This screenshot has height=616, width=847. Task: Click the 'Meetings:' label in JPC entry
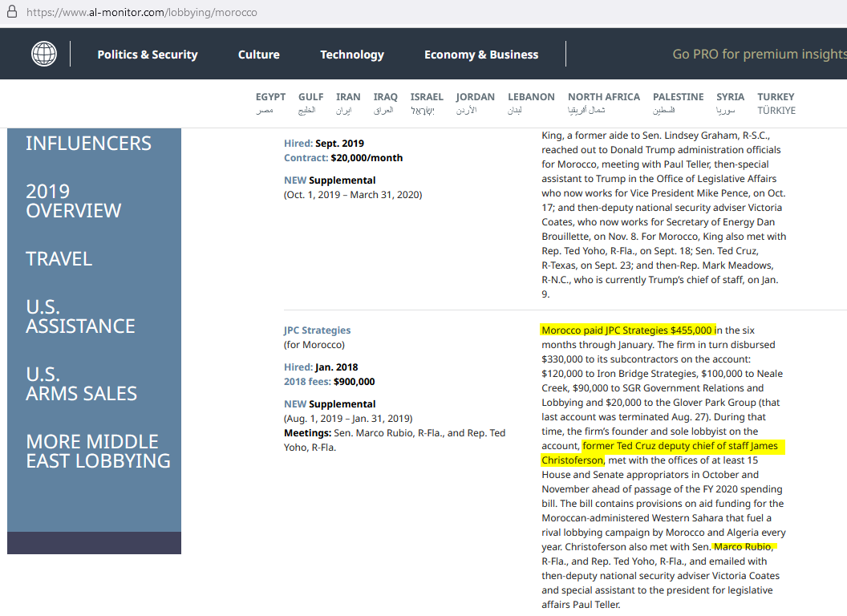pos(307,433)
